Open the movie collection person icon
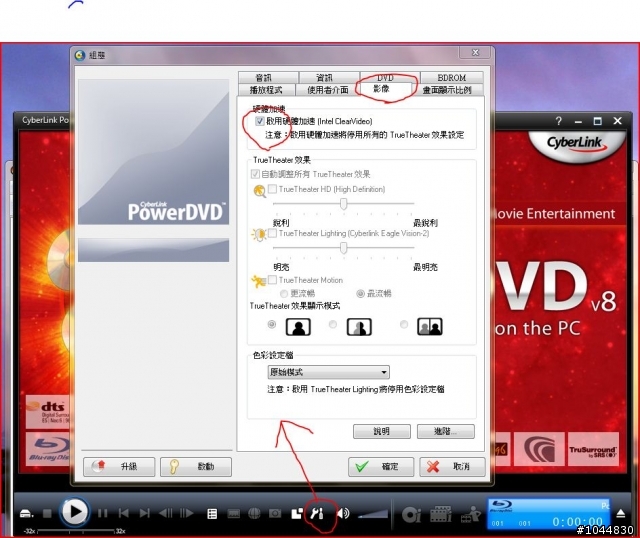The height and width of the screenshot is (538, 640). point(470,514)
